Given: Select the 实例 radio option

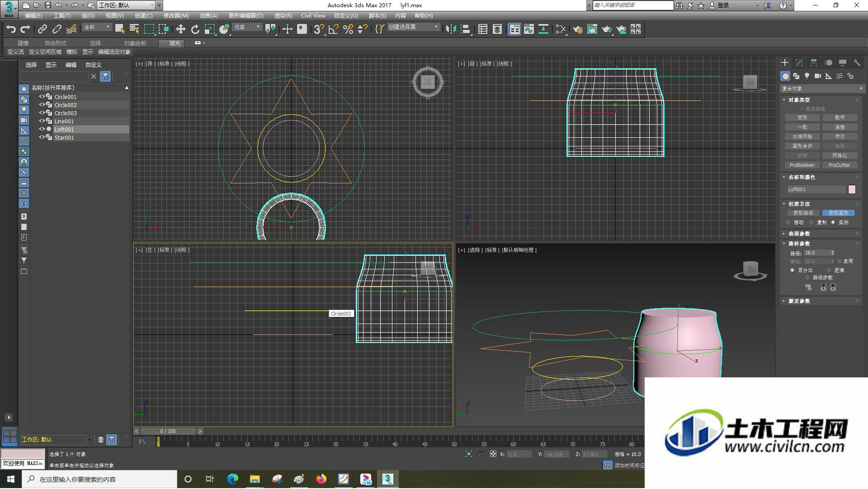Looking at the screenshot, I should pyautogui.click(x=833, y=222).
